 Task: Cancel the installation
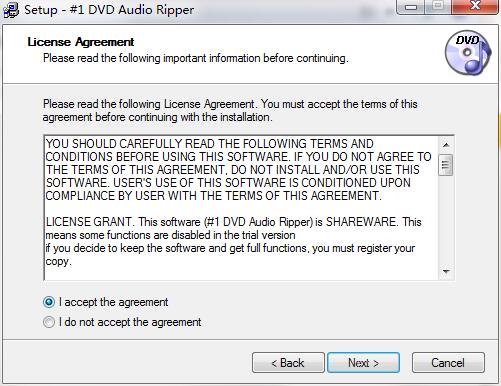(x=448, y=362)
